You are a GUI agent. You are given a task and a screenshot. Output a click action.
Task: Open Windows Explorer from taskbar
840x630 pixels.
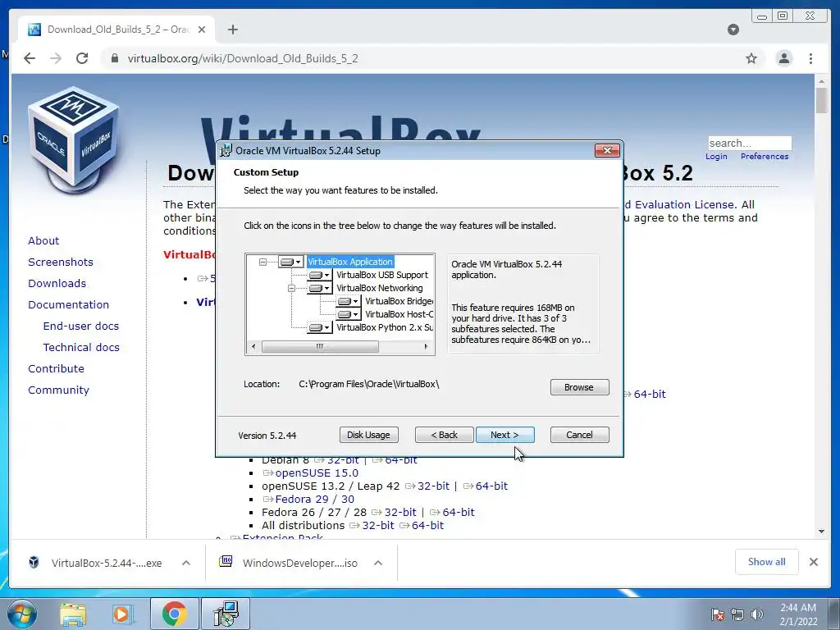pos(73,614)
